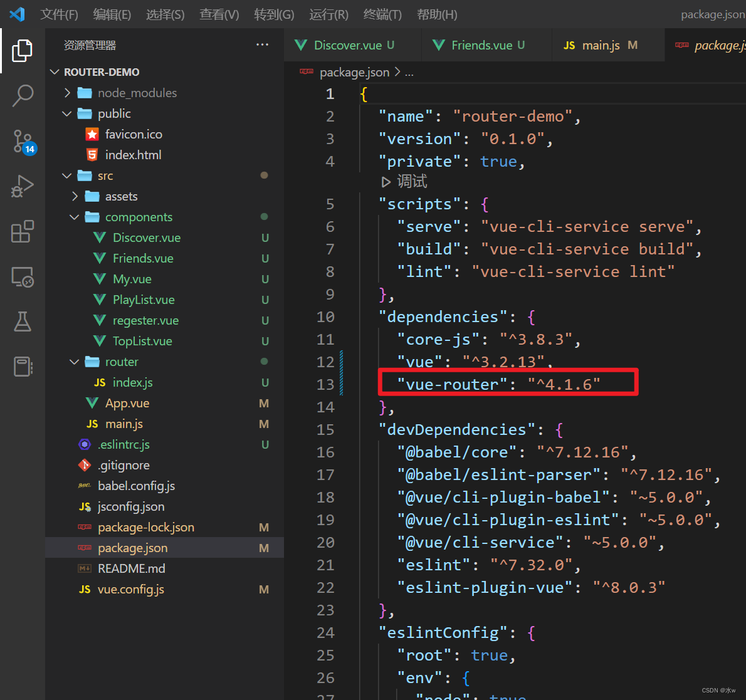Open the Search view icon
Viewport: 746px width, 700px height.
(x=23, y=96)
